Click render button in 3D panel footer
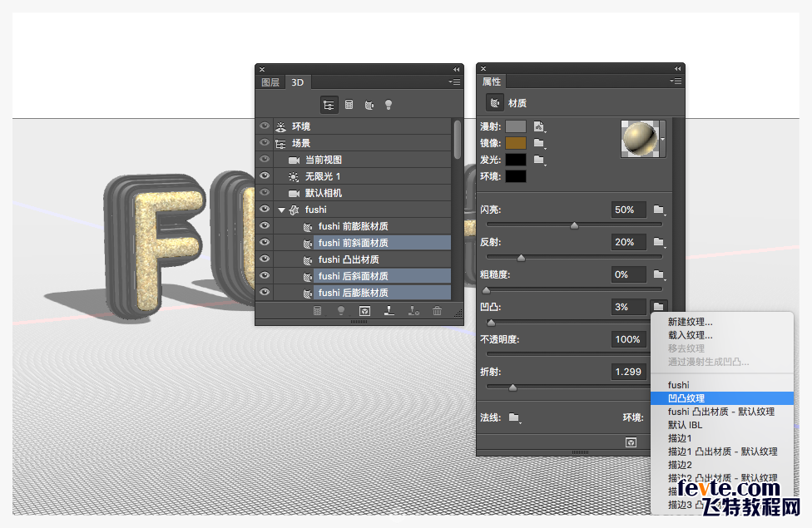Image resolution: width=812 pixels, height=528 pixels. (x=364, y=311)
